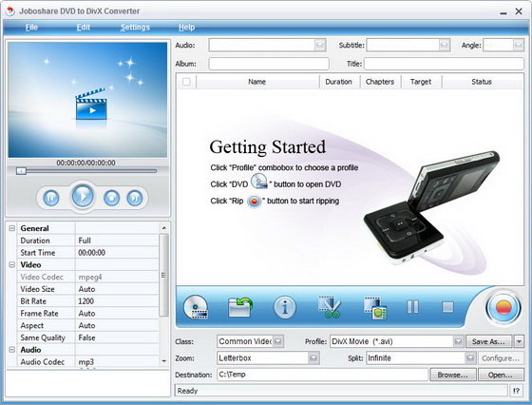
Task: Play the preview video
Action: point(83,196)
